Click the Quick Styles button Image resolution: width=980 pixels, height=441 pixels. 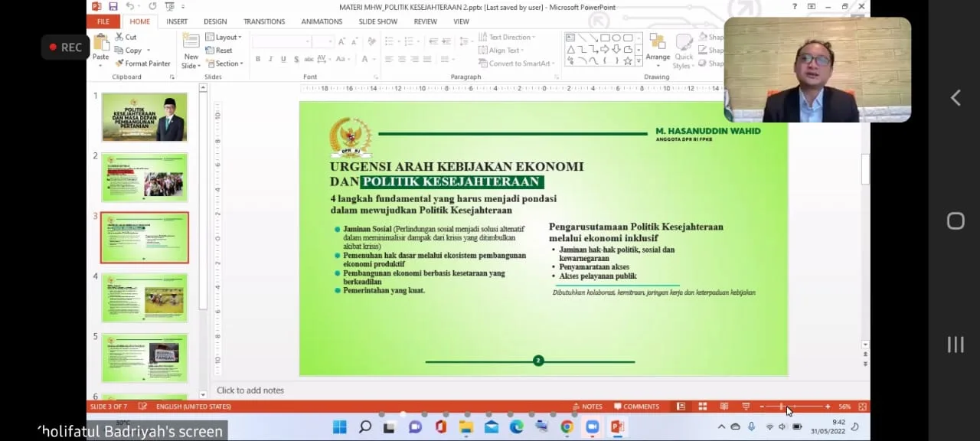coord(684,51)
